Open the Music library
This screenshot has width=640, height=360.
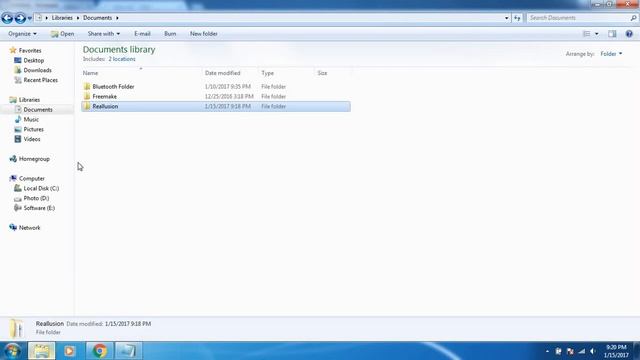[x=31, y=119]
